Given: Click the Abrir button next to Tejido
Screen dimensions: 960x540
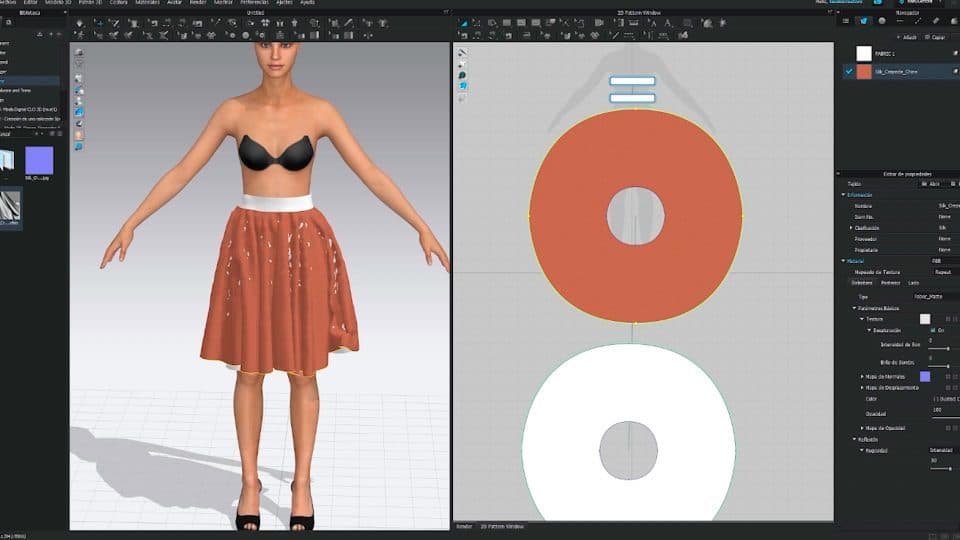Looking at the screenshot, I should [x=932, y=184].
